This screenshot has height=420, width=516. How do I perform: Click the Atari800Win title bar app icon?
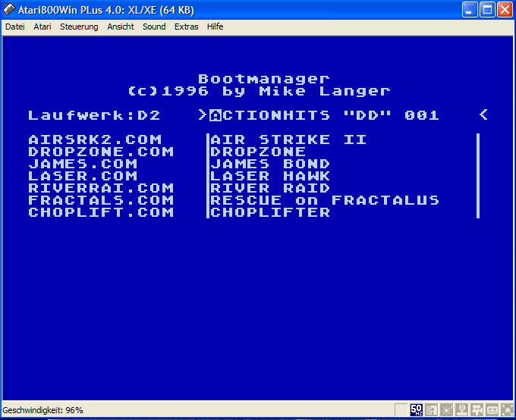coord(9,10)
